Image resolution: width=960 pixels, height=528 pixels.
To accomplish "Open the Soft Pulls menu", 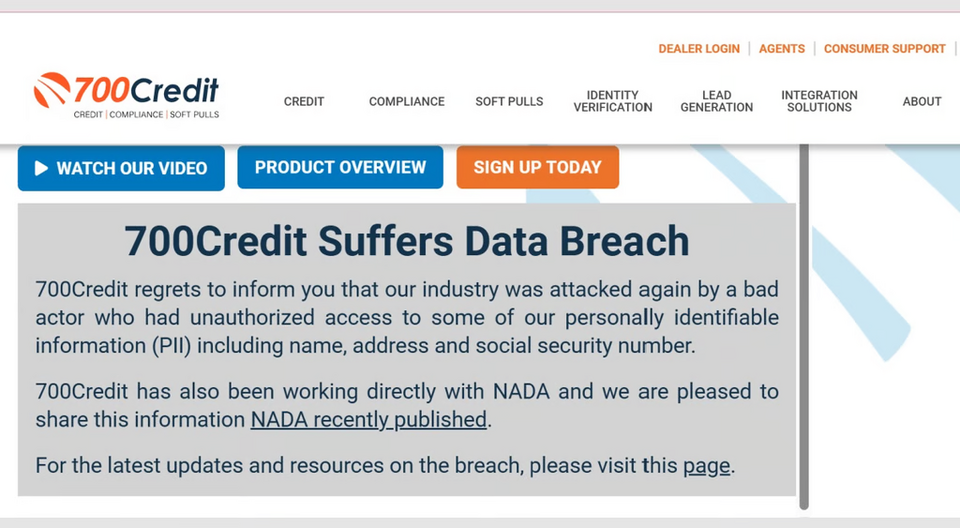I will [509, 101].
